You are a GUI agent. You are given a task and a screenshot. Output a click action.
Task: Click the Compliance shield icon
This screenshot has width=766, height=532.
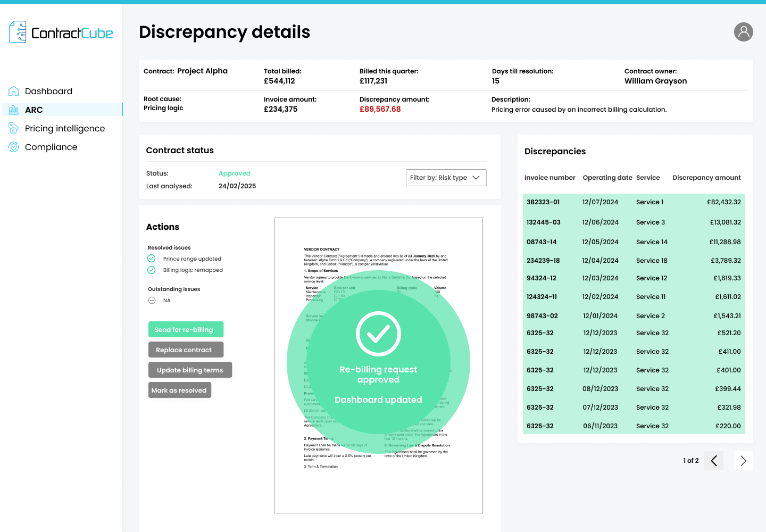pos(14,147)
